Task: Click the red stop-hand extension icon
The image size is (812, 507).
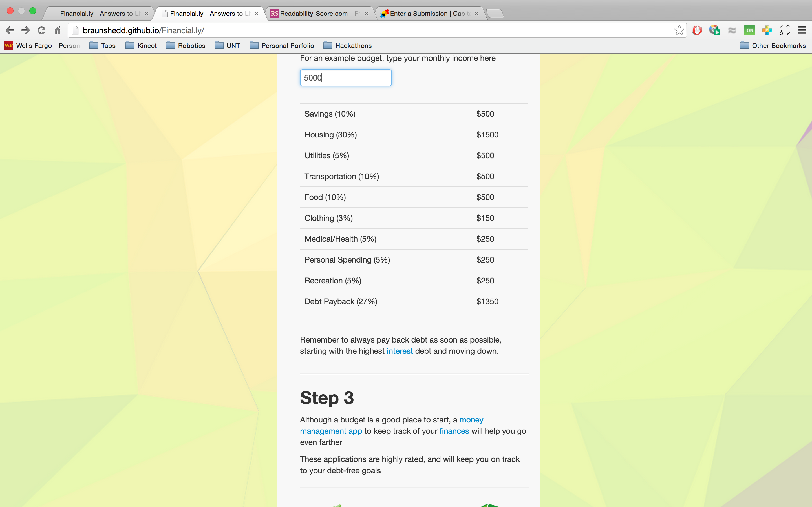Action: 697,30
